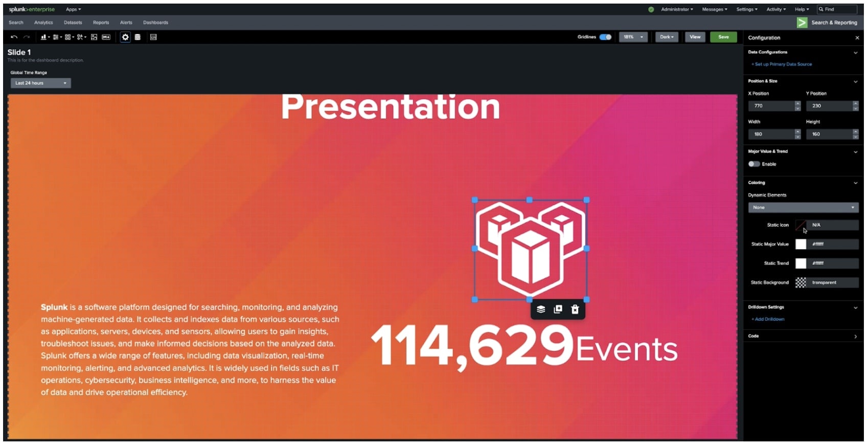This screenshot has height=446, width=868.
Task: Enable the Major Value & Trend toggle
Action: click(753, 164)
